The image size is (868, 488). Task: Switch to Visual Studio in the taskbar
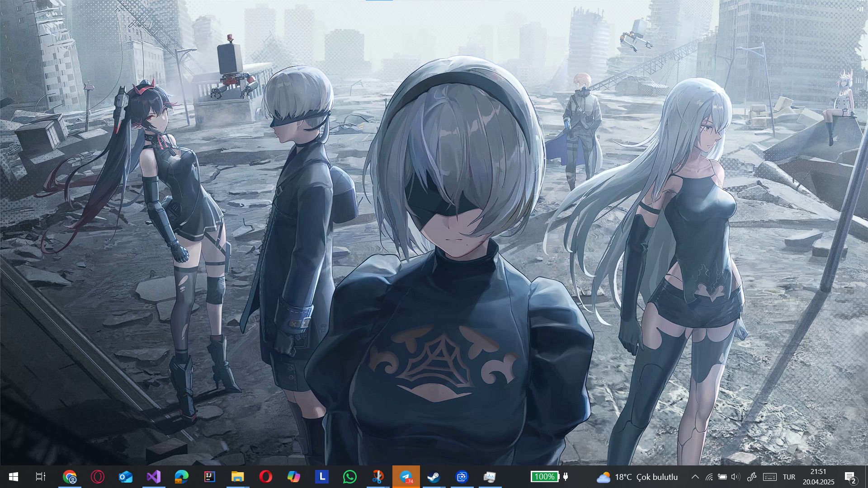(154, 477)
